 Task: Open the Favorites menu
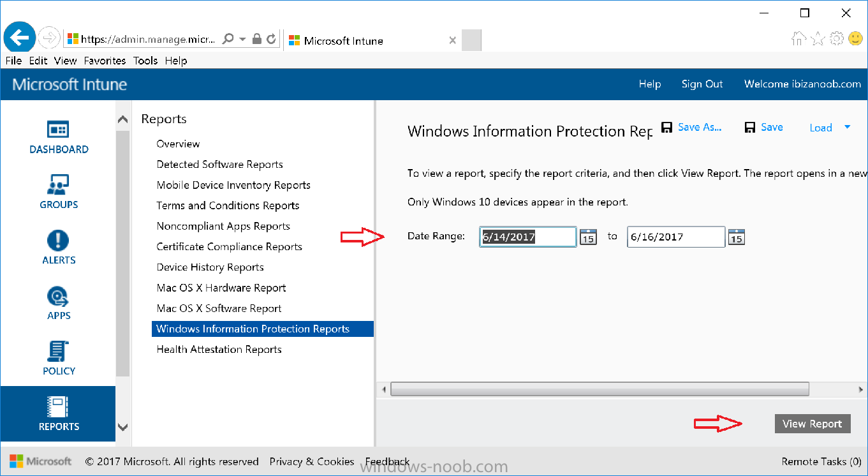point(105,61)
